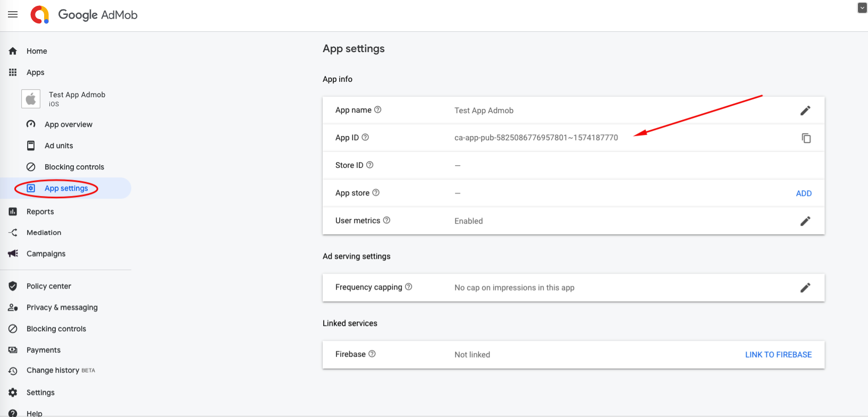Select Test App Admob app name in sidebar
The width and height of the screenshot is (868, 417).
77,95
